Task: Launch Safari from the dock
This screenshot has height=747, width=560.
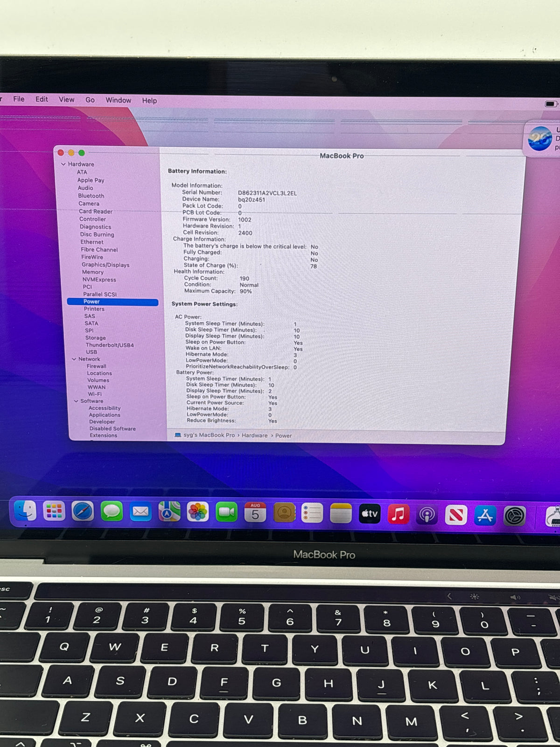Action: click(x=83, y=512)
